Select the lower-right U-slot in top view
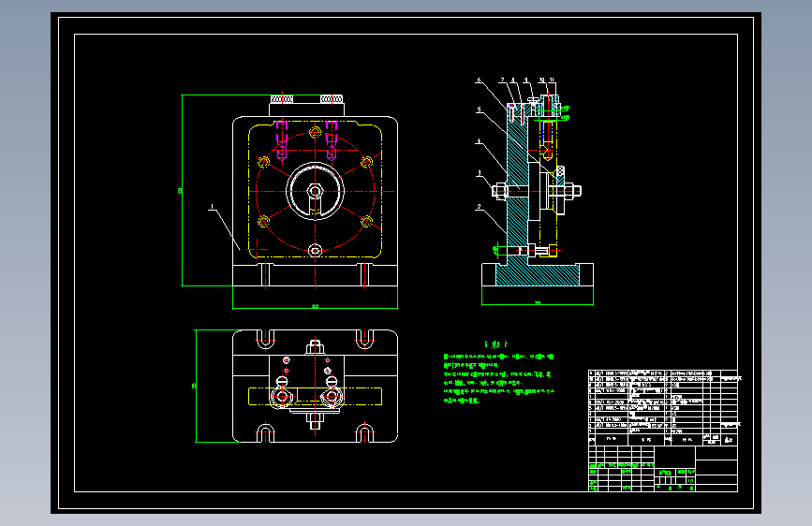 coord(364,432)
